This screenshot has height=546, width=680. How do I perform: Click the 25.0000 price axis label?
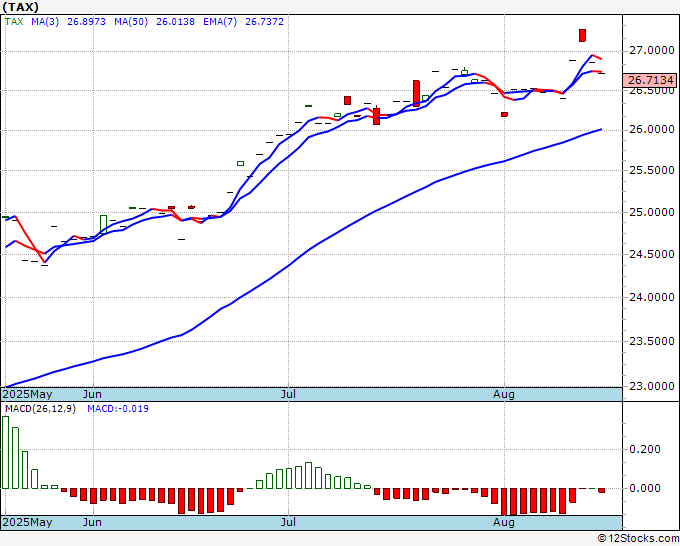coord(651,212)
